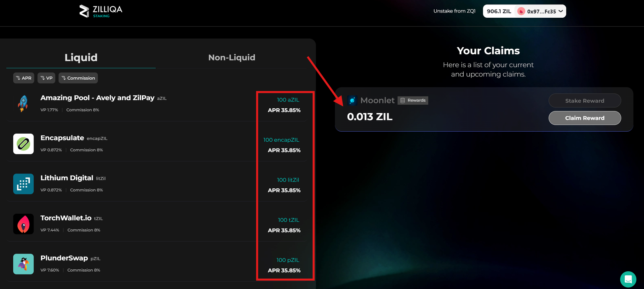The width and height of the screenshot is (644, 289).
Task: Open Unstake from ZQ1
Action: (454, 11)
